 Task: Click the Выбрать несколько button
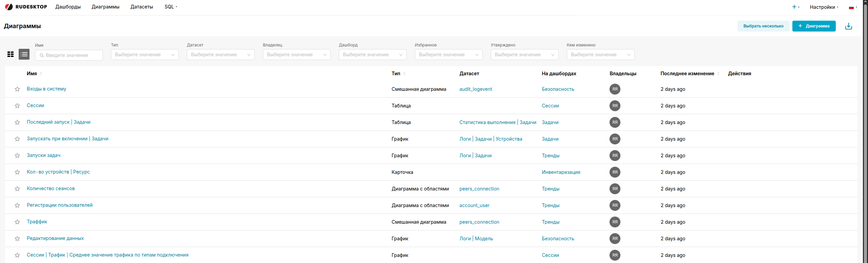pyautogui.click(x=763, y=26)
